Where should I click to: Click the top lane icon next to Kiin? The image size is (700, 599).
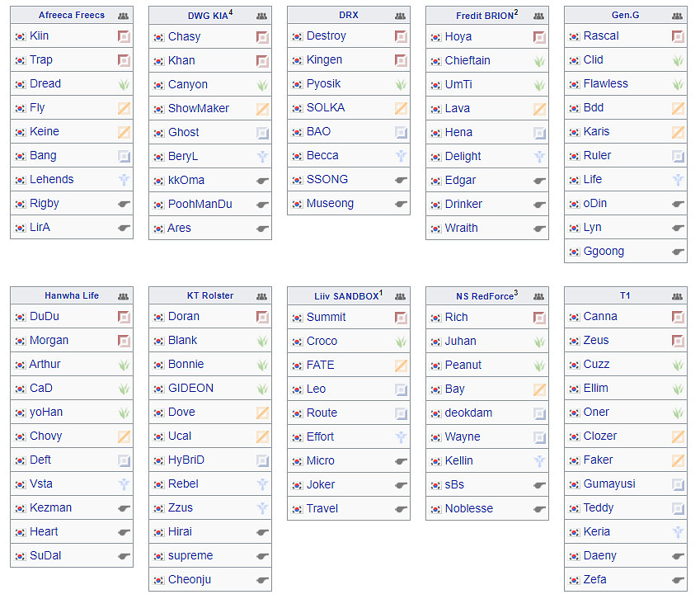(x=124, y=36)
